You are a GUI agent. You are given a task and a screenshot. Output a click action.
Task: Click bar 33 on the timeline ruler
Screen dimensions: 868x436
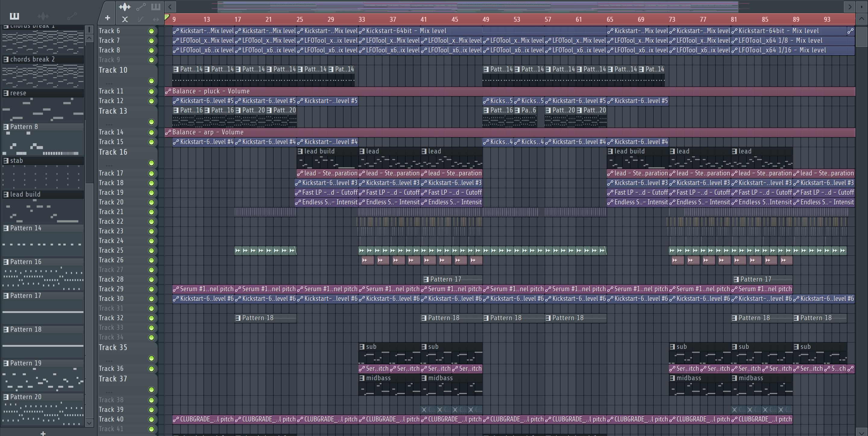click(x=362, y=20)
